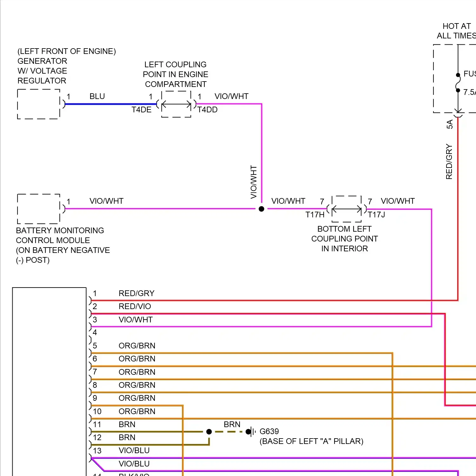Click the battery monitoring control module box
The height and width of the screenshot is (476, 476).
point(39,209)
